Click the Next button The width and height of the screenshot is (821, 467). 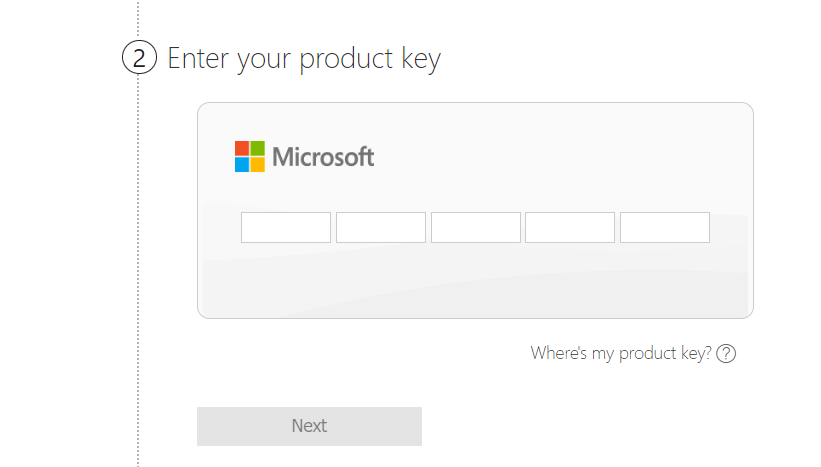[309, 426]
